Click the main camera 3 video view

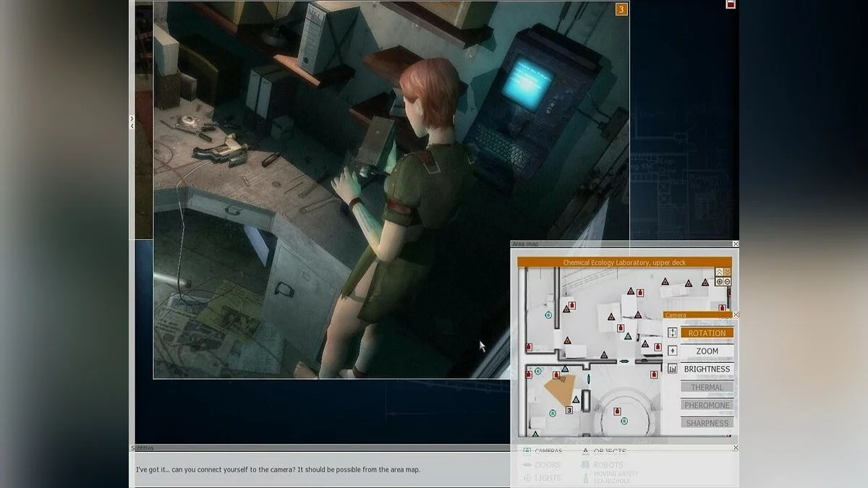point(391,189)
